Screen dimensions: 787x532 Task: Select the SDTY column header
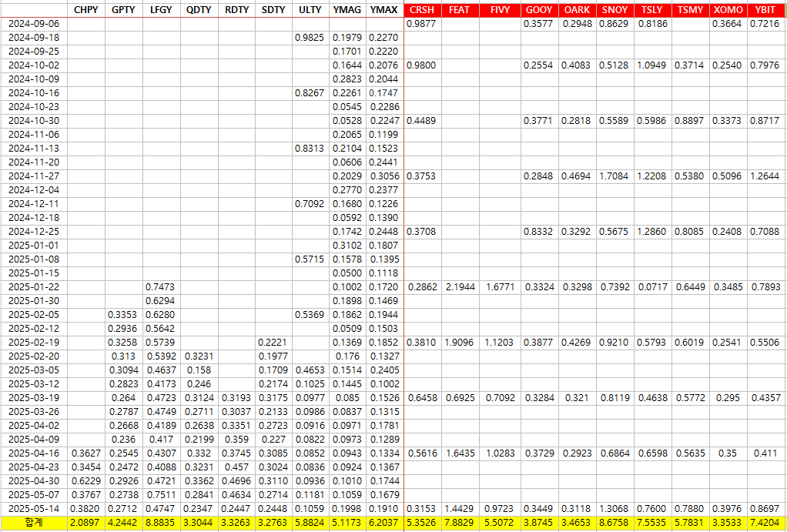click(273, 10)
